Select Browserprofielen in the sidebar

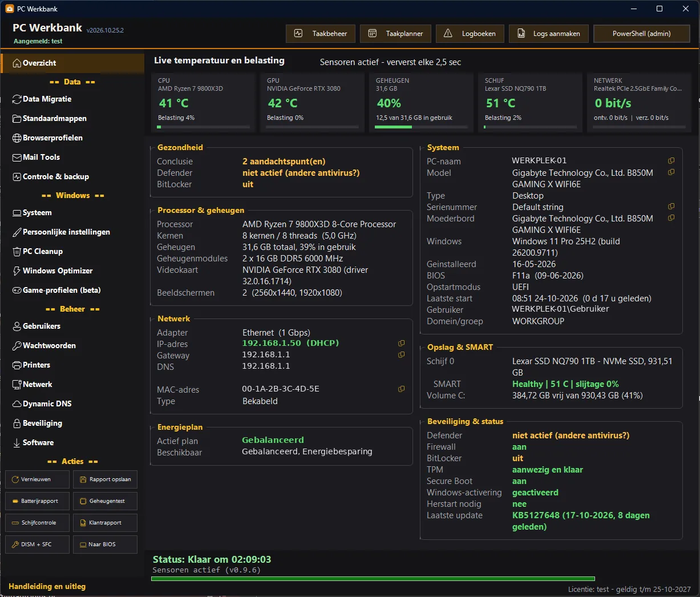point(72,138)
